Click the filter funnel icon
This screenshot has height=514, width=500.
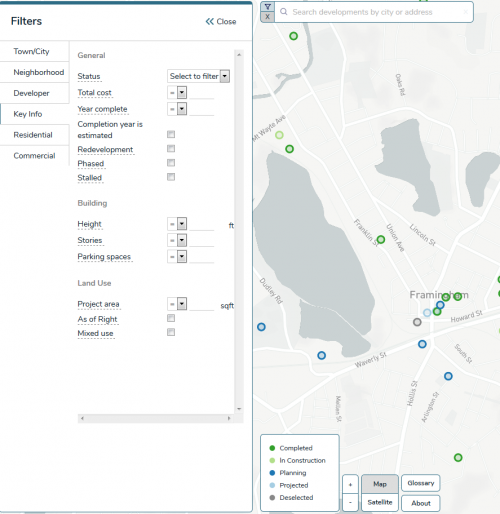pyautogui.click(x=267, y=7)
